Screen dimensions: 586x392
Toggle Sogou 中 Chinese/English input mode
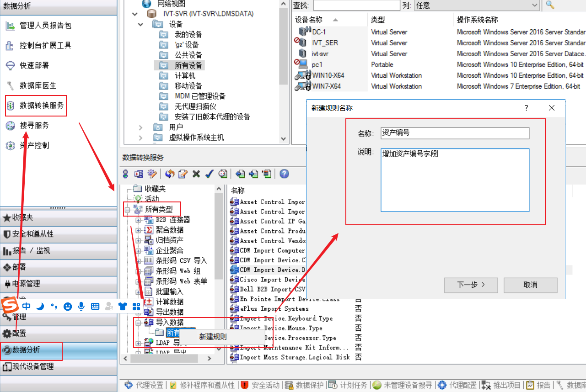pyautogui.click(x=27, y=306)
